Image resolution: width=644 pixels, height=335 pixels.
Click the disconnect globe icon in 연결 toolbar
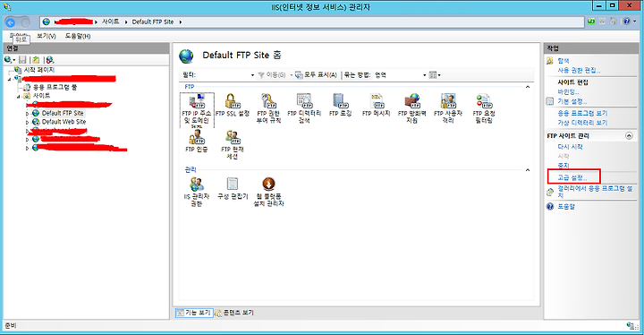[x=50, y=60]
